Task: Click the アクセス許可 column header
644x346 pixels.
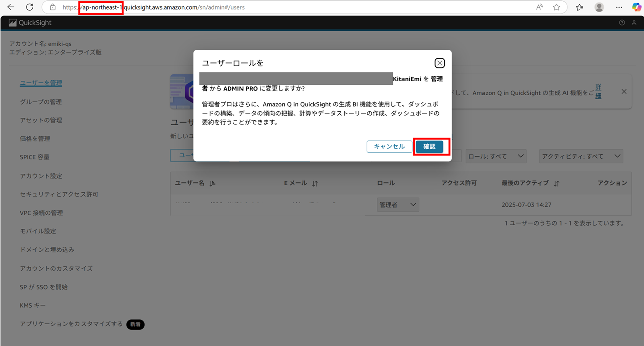Action: 459,183
